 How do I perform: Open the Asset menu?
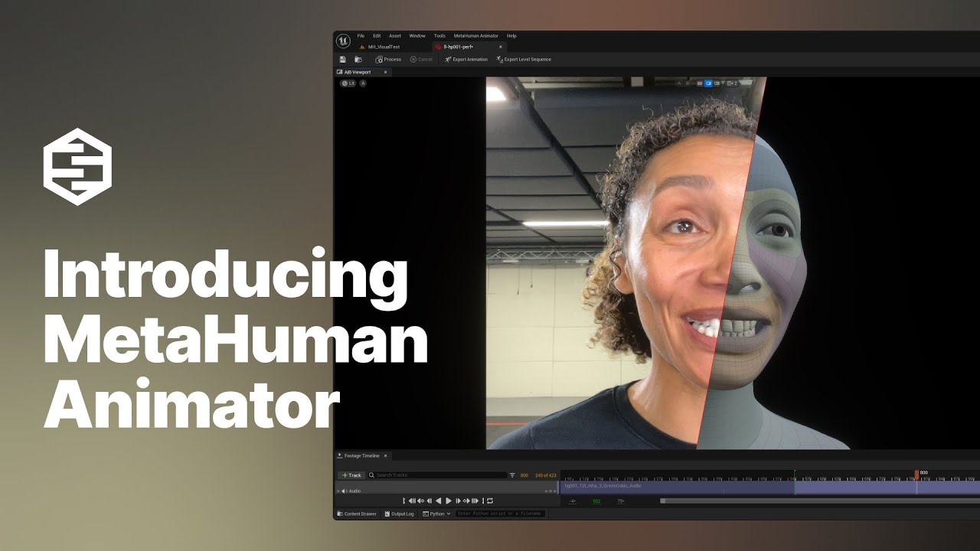(395, 36)
